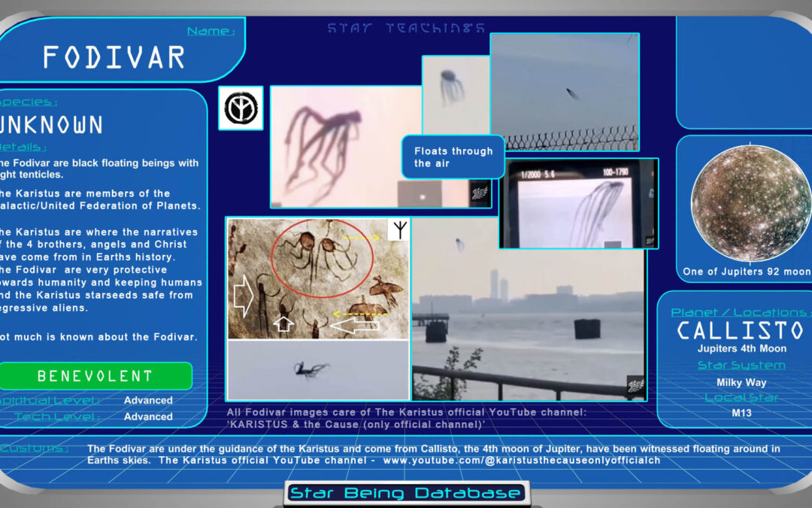This screenshot has width=812, height=508.
Task: Click the 'Floats through the air' callout
Action: (x=453, y=157)
